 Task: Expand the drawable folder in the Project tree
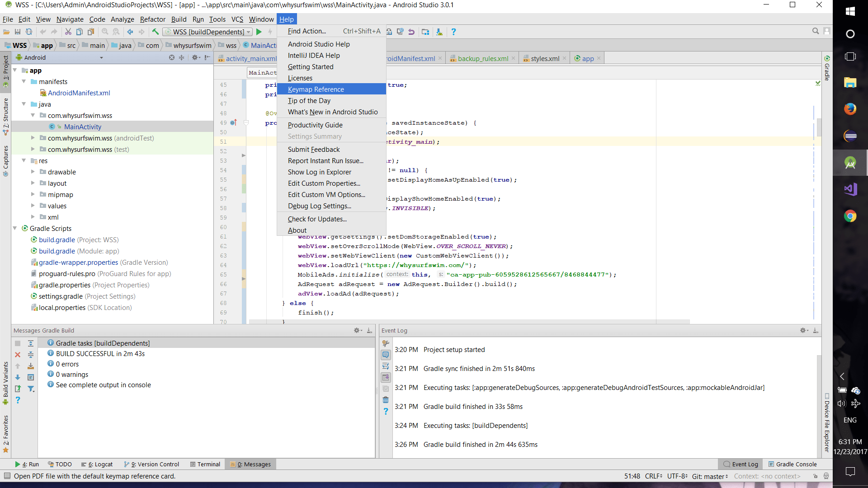32,172
